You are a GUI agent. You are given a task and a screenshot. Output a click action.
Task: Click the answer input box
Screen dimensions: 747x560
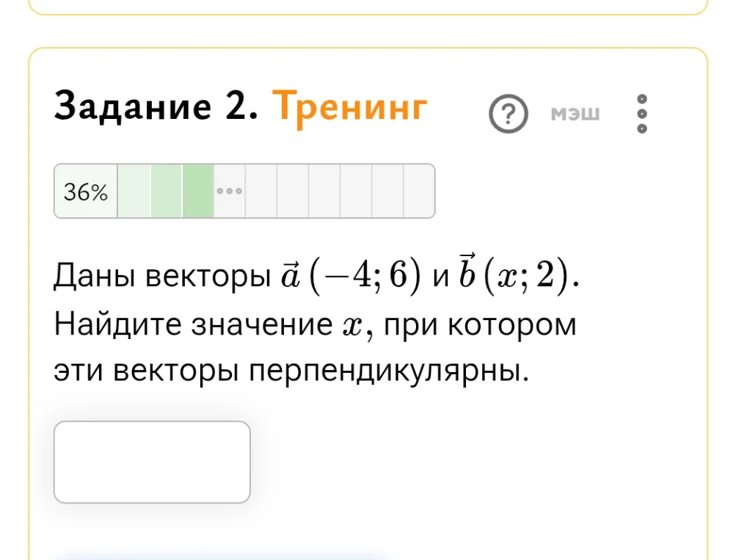click(x=152, y=461)
